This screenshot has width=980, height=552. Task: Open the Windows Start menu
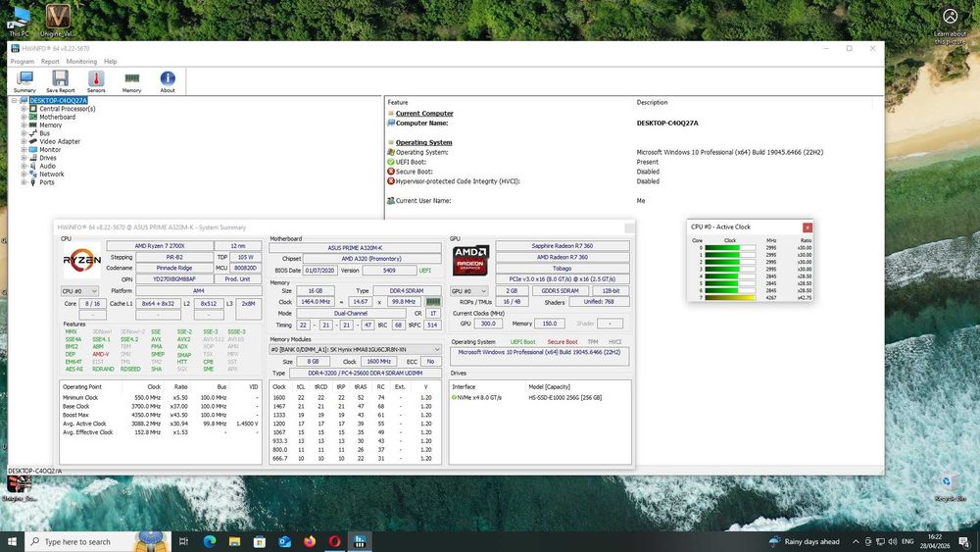click(12, 541)
